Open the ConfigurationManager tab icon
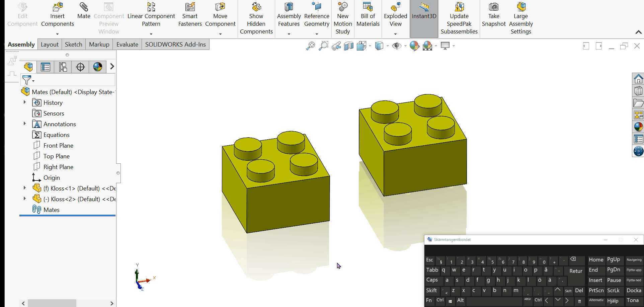The height and width of the screenshot is (307, 644). coord(63,67)
